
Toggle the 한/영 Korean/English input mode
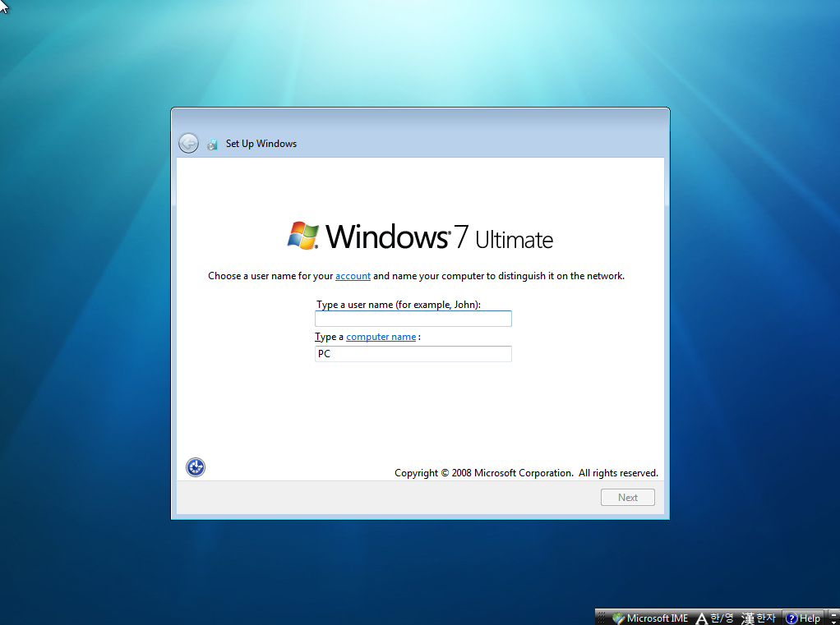[714, 618]
